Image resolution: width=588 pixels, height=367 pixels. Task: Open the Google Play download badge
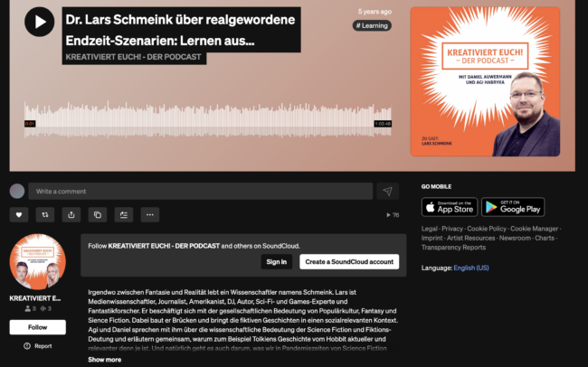(513, 207)
